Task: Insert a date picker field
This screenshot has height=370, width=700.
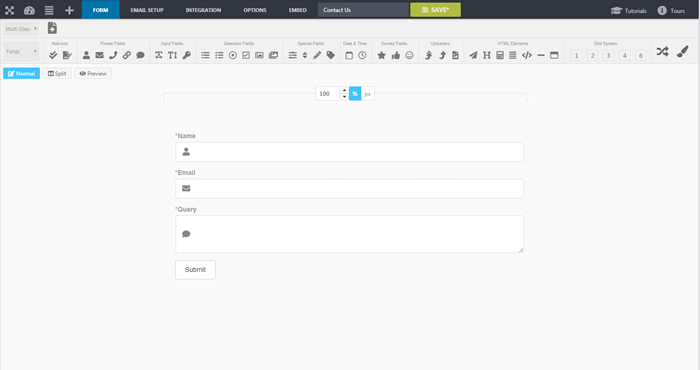Action: pyautogui.click(x=349, y=55)
